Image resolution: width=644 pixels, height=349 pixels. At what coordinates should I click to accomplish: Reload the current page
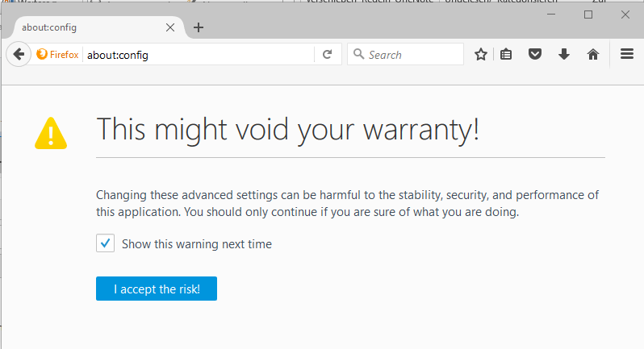(327, 55)
